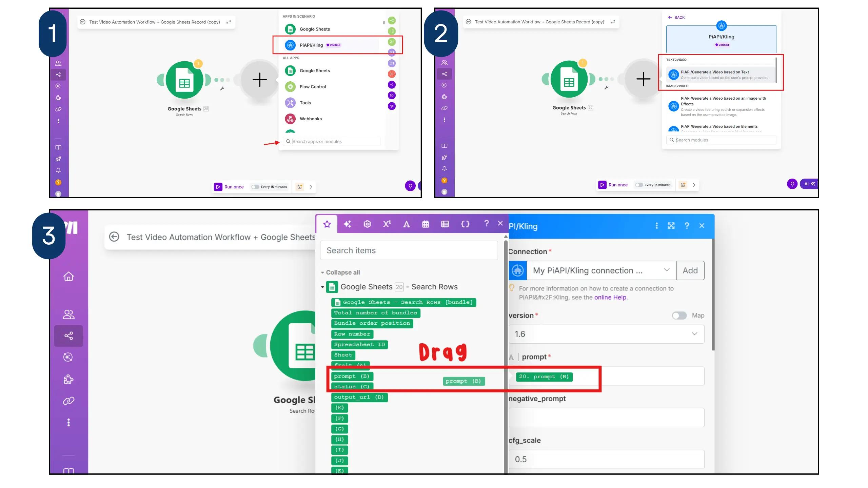868x488 pixels.
Task: Click the plus add-module circle in panel 2
Action: coord(643,79)
